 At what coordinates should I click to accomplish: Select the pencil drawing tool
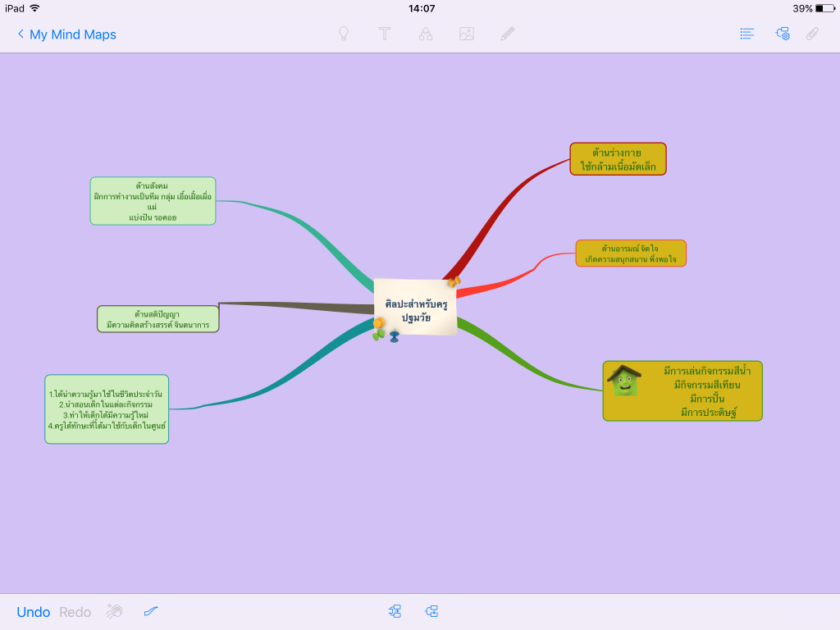[507, 34]
